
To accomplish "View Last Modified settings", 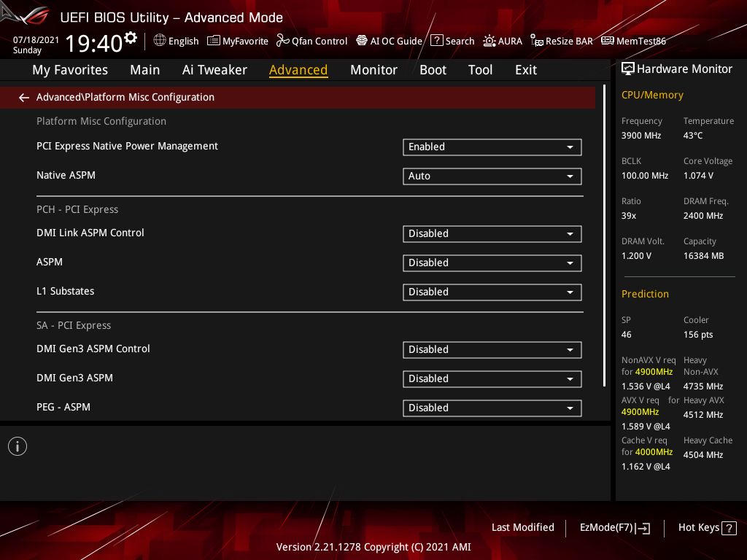I will click(x=522, y=527).
